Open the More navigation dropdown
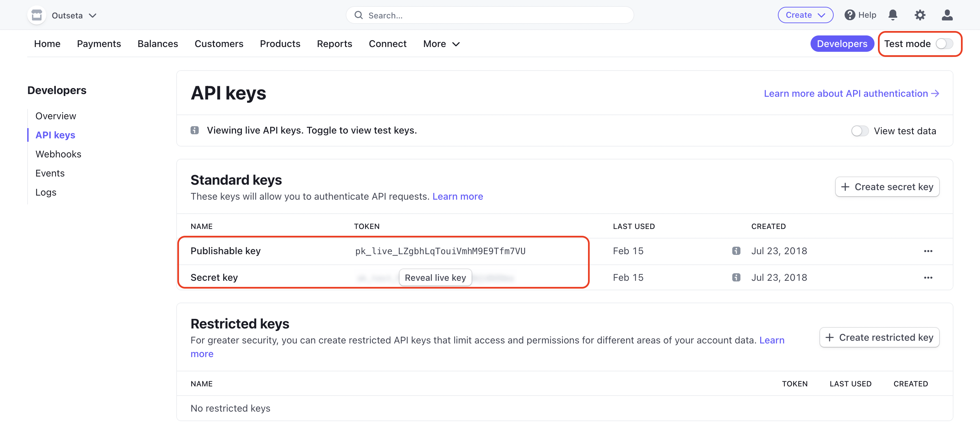Image resolution: width=980 pixels, height=430 pixels. 441,43
